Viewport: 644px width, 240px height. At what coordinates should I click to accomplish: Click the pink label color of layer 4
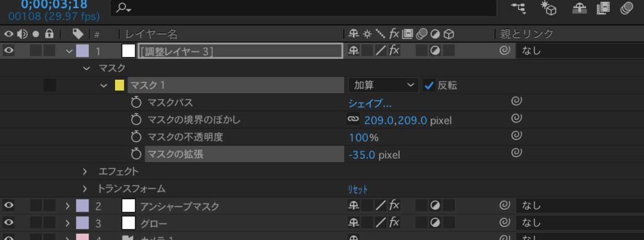tap(82, 237)
